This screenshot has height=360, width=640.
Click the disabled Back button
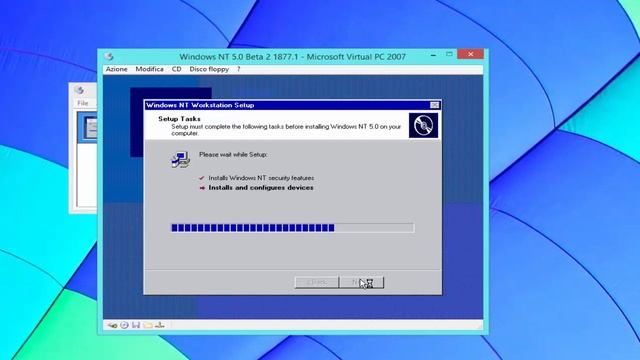pyautogui.click(x=317, y=282)
